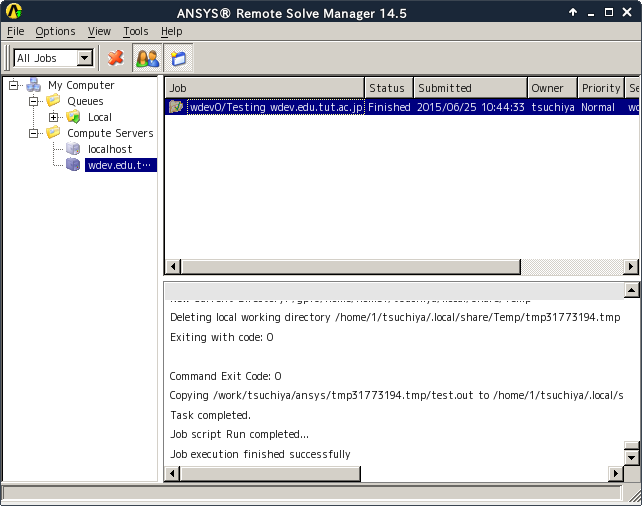Click the My Computer network icon

point(33,86)
